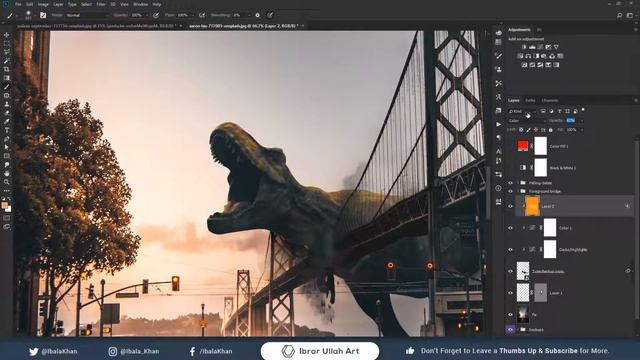640x360 pixels.
Task: Add Exposure adjustment
Action: click(548, 47)
